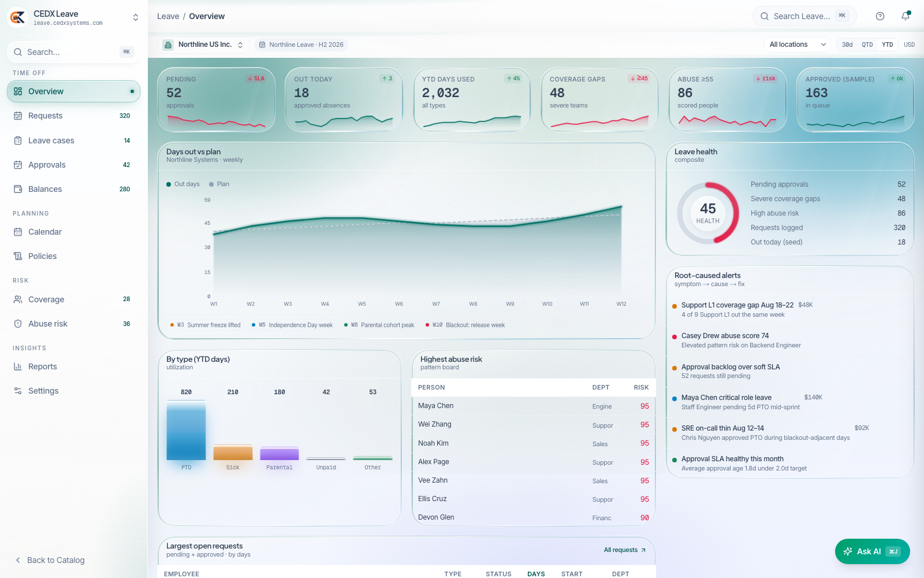This screenshot has height=578, width=924.
Task: Click the blue PTO bar
Action: pos(186,431)
